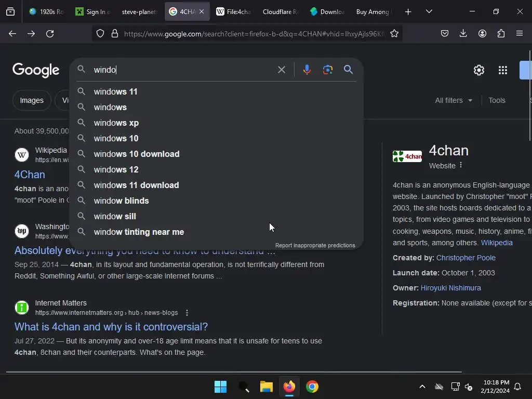The width and height of the screenshot is (532, 399).
Task: Open the tracking protection shield icon
Action: coord(100,34)
